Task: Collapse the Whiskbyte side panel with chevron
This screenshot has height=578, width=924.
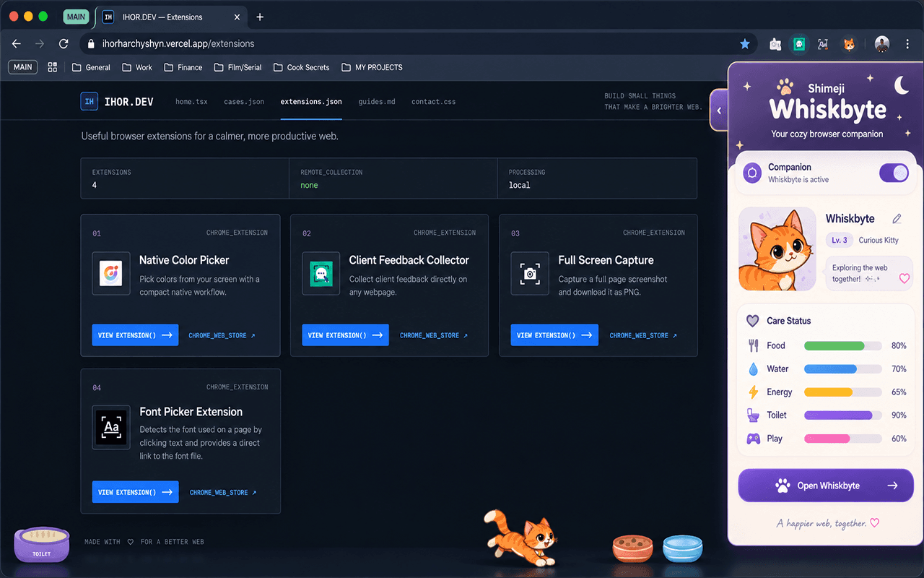Action: [719, 111]
